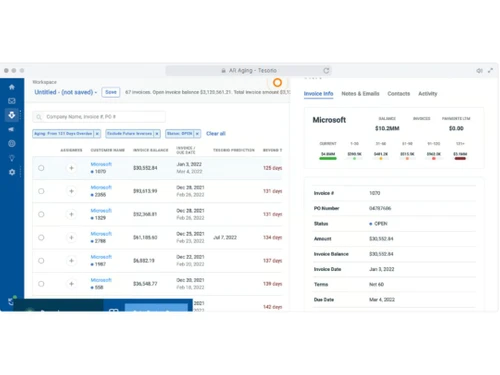Click the $6,882.19 balance cell
Image resolution: width=500 pixels, height=375 pixels.
coord(144,261)
